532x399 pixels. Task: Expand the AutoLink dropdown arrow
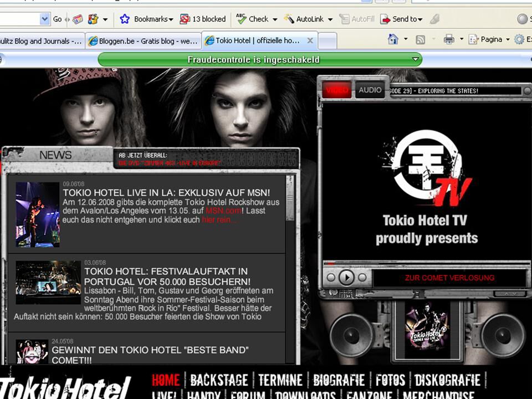click(330, 19)
